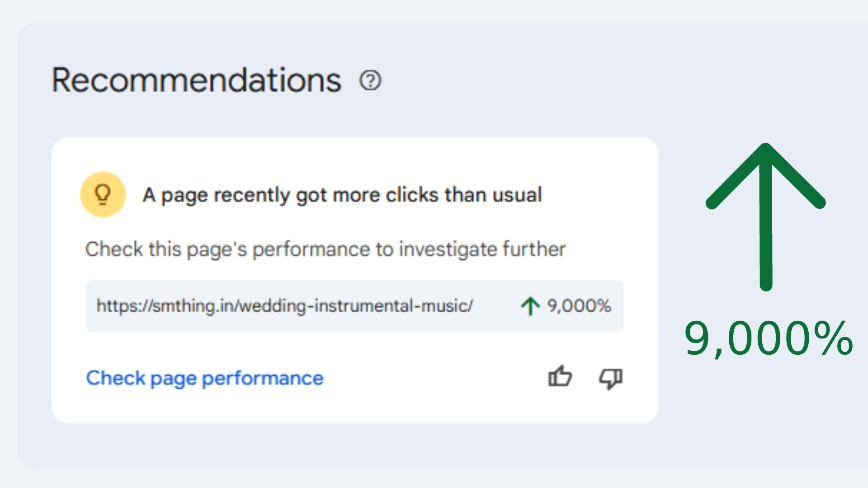Click the word 'performance' in the blue link
The width and height of the screenshot is (868, 488).
point(263,378)
